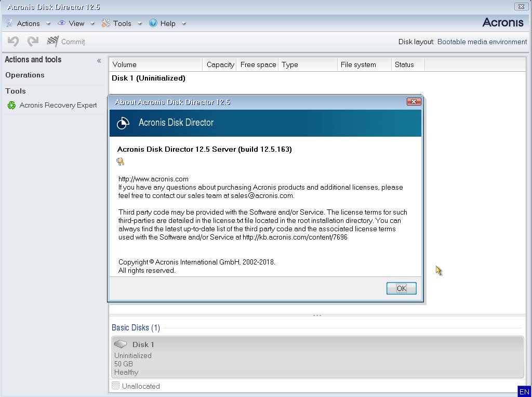This screenshot has height=397, width=532.
Task: Click the Undo arrow icon
Action: coord(13,42)
